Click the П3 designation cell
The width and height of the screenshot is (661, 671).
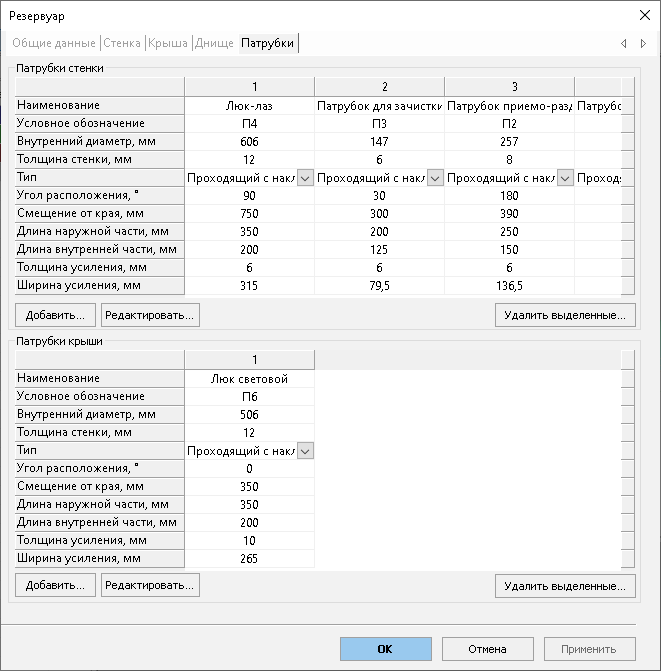379,124
